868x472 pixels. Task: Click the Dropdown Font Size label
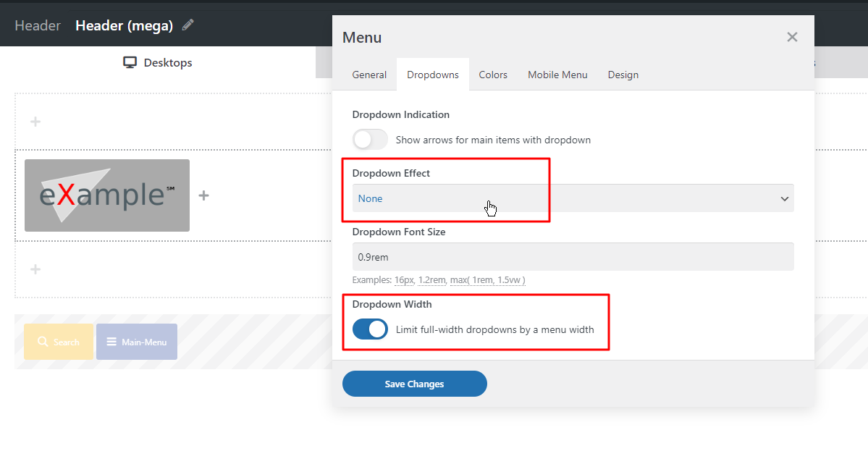[x=399, y=232]
